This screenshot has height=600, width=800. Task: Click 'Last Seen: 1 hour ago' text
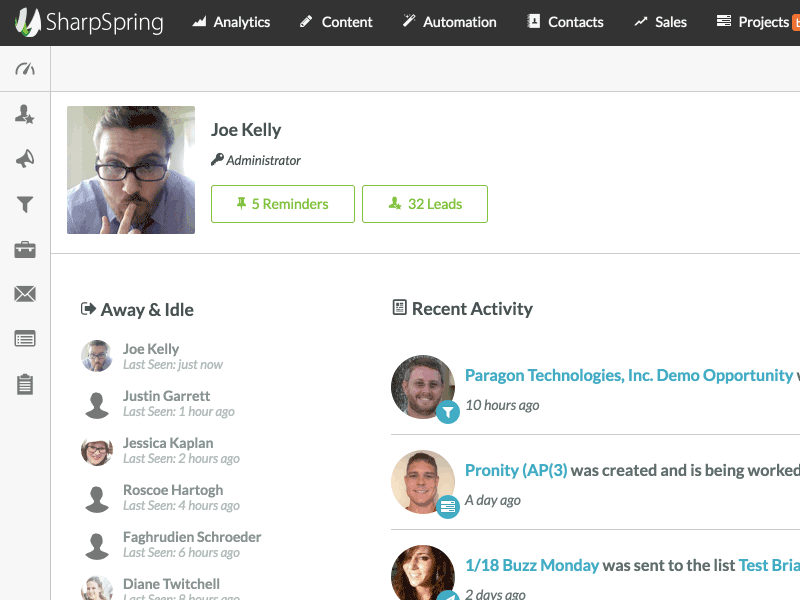coord(179,412)
